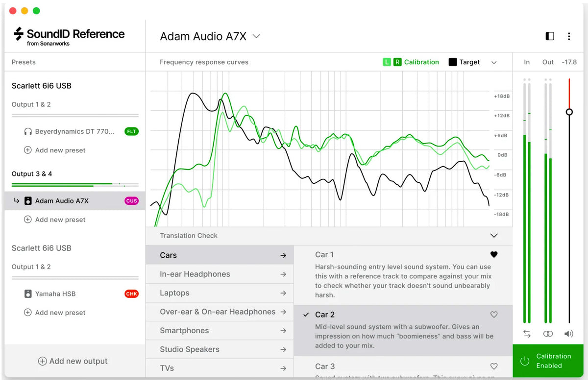
Task: Toggle the L channel calibration curve
Action: click(x=387, y=62)
